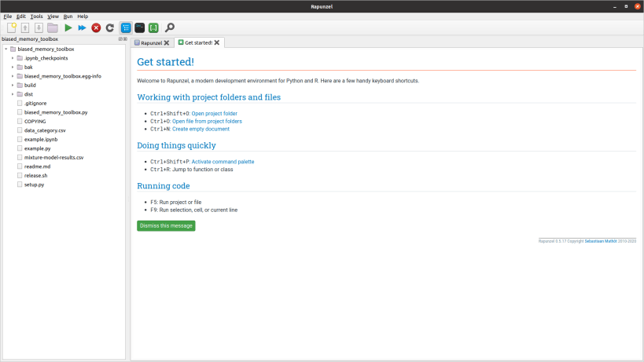644x362 pixels.
Task: Click the magnifier find icon in toolbar
Action: 170,28
